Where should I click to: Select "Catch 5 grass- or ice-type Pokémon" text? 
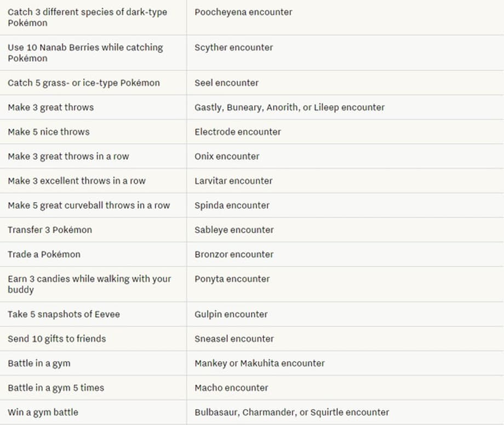click(84, 83)
